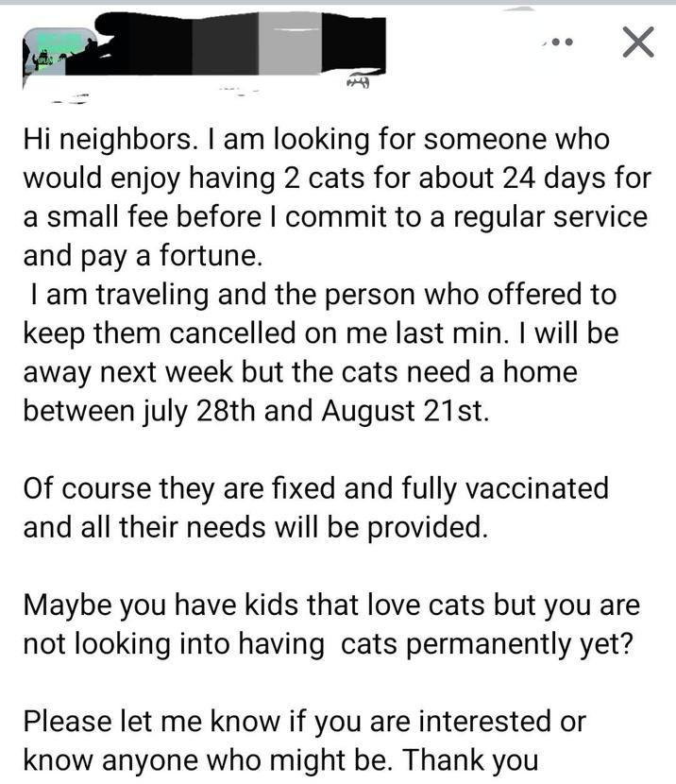Screen dimensions: 676x784
Task: Close the post with the X button
Action: [636, 43]
